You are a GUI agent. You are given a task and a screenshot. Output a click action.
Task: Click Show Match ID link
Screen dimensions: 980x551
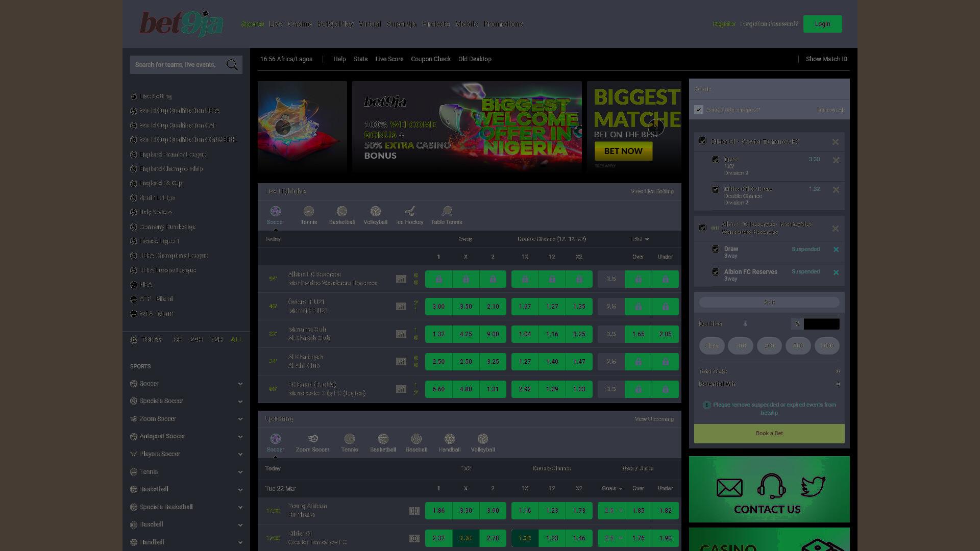tap(826, 59)
